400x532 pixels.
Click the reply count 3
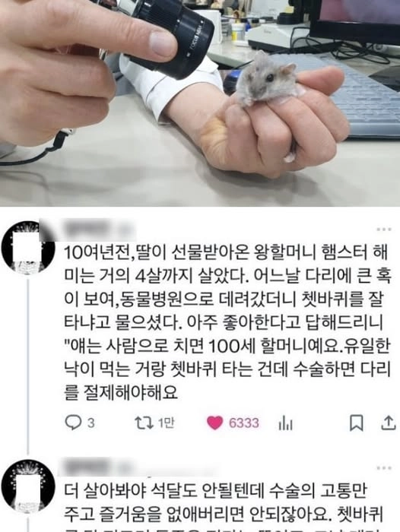point(91,423)
